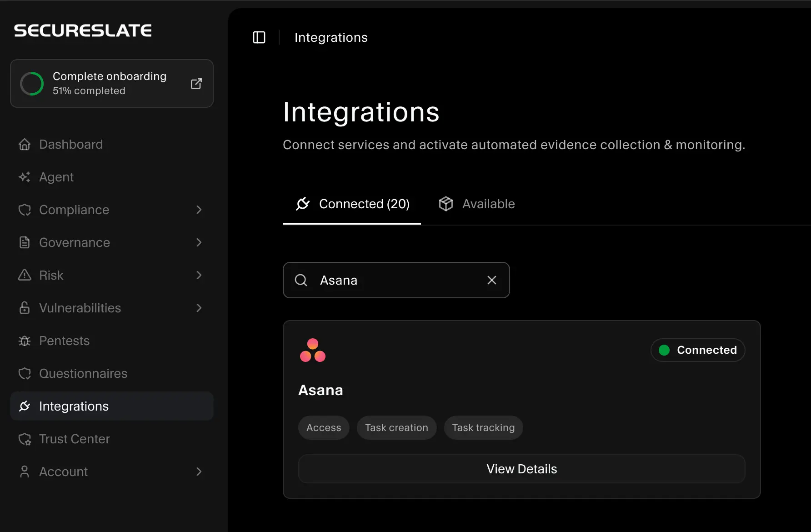Click the Connected status badge

tap(698, 350)
